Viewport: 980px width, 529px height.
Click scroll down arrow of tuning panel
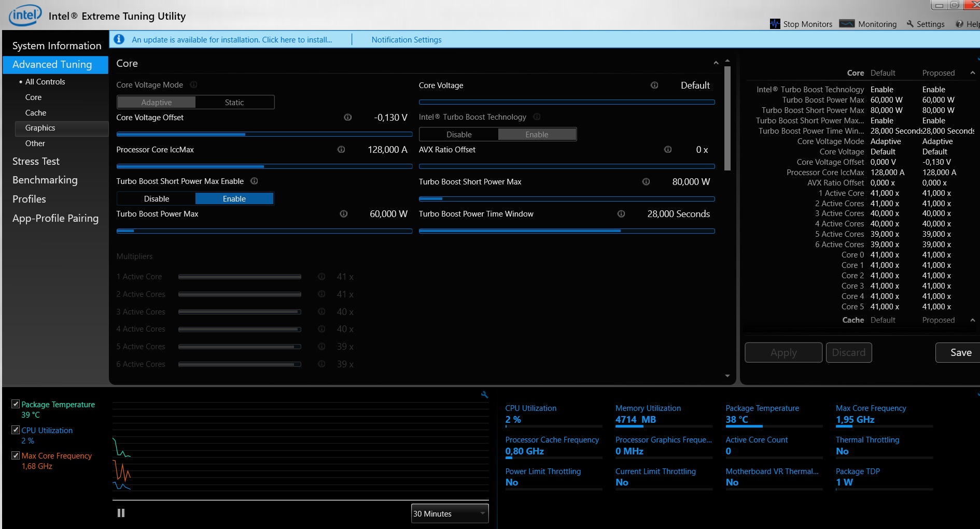click(x=727, y=376)
